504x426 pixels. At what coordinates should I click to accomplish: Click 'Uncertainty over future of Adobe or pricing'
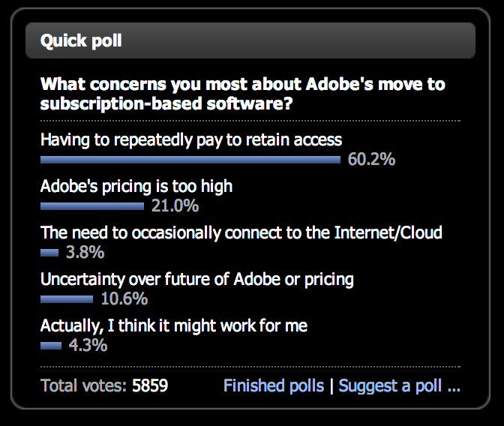(x=197, y=280)
